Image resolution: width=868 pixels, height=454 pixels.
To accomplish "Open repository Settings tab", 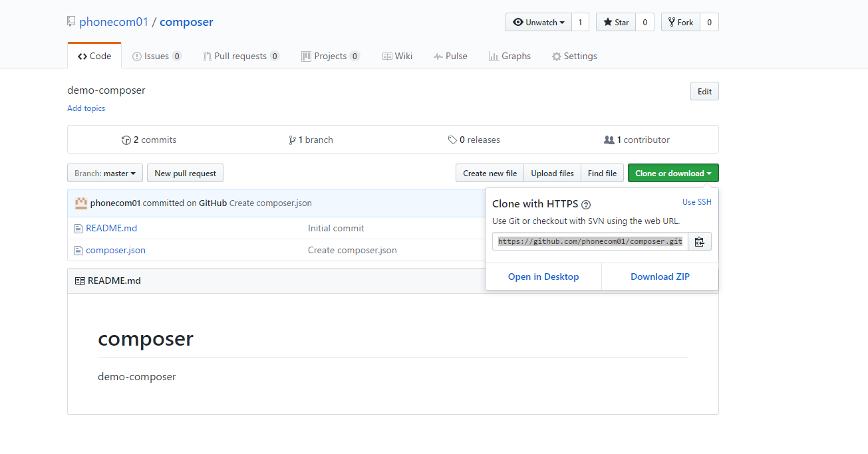I will coord(575,56).
